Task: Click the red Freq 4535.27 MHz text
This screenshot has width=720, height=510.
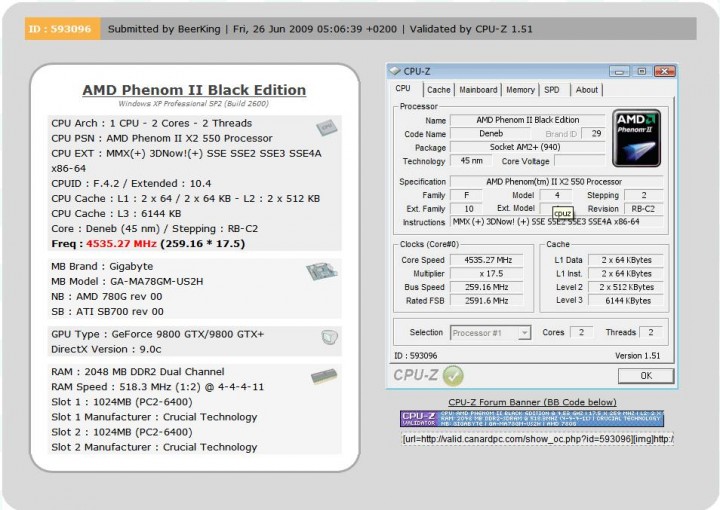Action: 121,244
